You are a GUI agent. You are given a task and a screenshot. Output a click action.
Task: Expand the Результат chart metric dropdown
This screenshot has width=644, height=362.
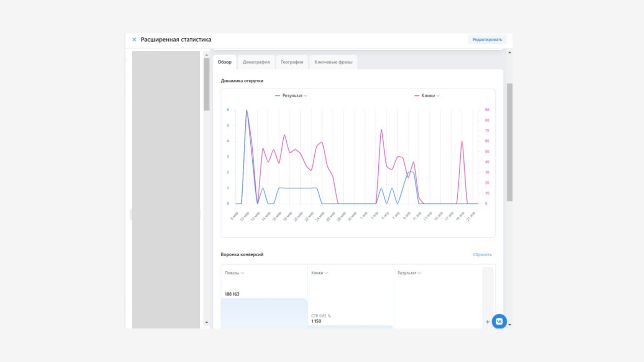[x=291, y=95]
